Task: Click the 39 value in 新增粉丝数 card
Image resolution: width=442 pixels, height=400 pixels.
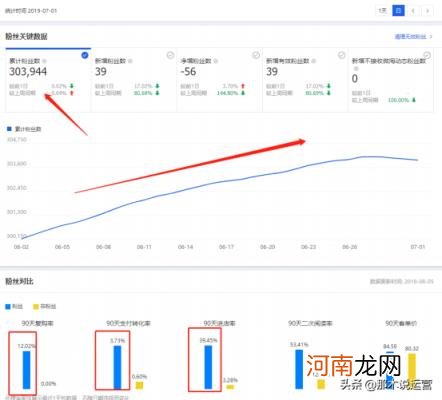Action: (101, 72)
